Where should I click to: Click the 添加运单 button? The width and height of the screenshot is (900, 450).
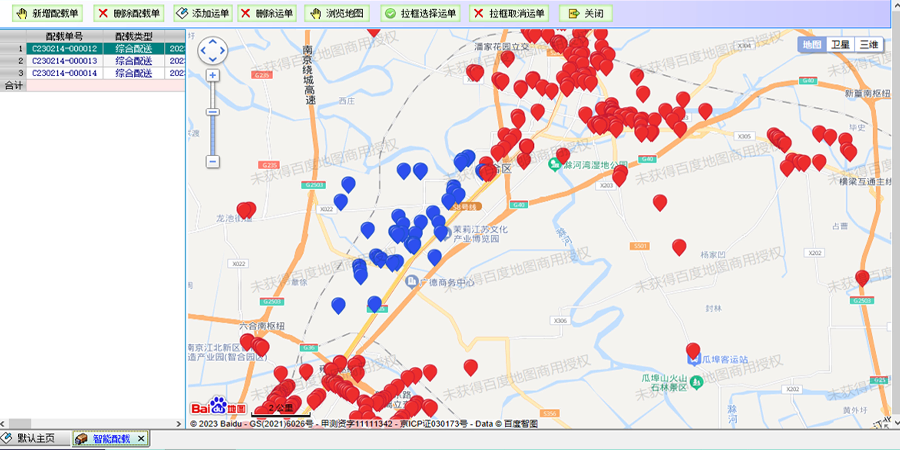[201, 14]
